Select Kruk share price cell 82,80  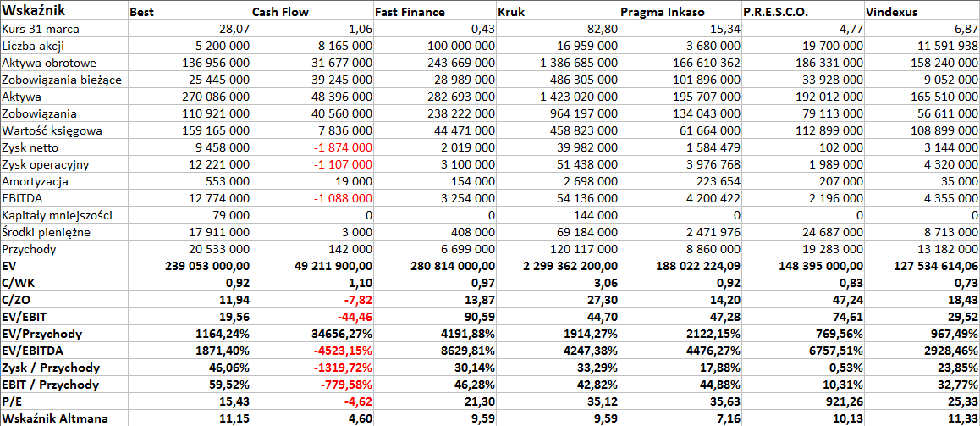tap(557, 30)
